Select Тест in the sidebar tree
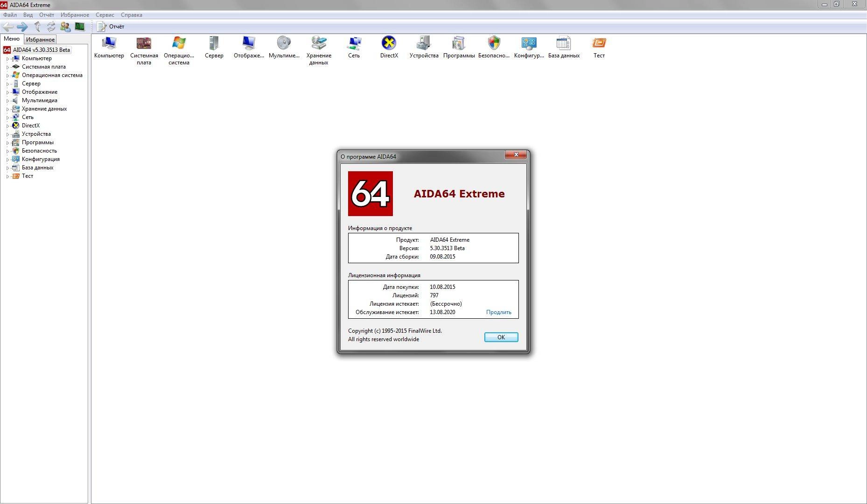Screen dimensions: 867x504 [x=28, y=176]
